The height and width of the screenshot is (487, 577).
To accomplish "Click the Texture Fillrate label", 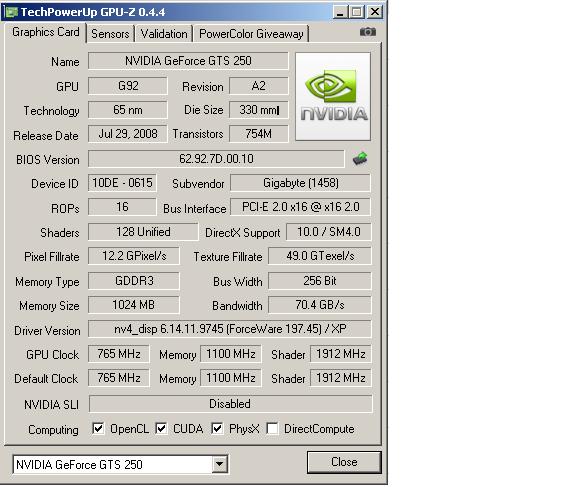I will pyautogui.click(x=228, y=257).
